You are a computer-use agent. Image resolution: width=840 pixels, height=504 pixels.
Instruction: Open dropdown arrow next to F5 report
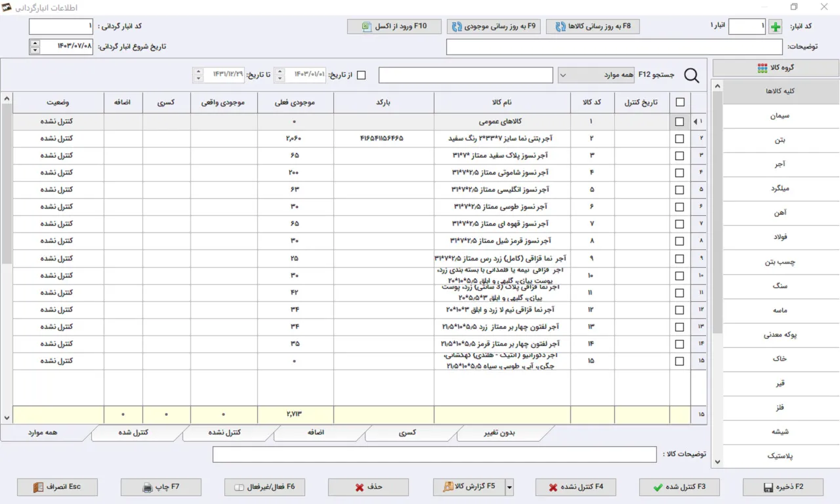509,487
